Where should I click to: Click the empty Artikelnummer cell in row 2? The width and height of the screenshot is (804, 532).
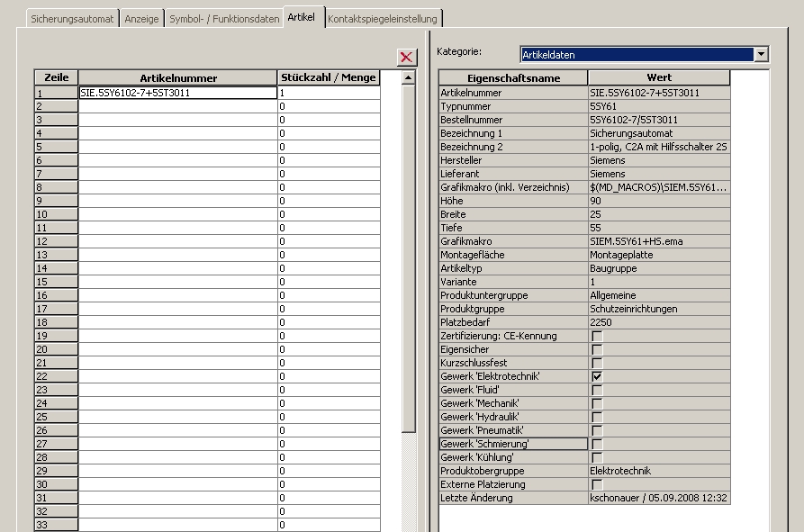178,106
